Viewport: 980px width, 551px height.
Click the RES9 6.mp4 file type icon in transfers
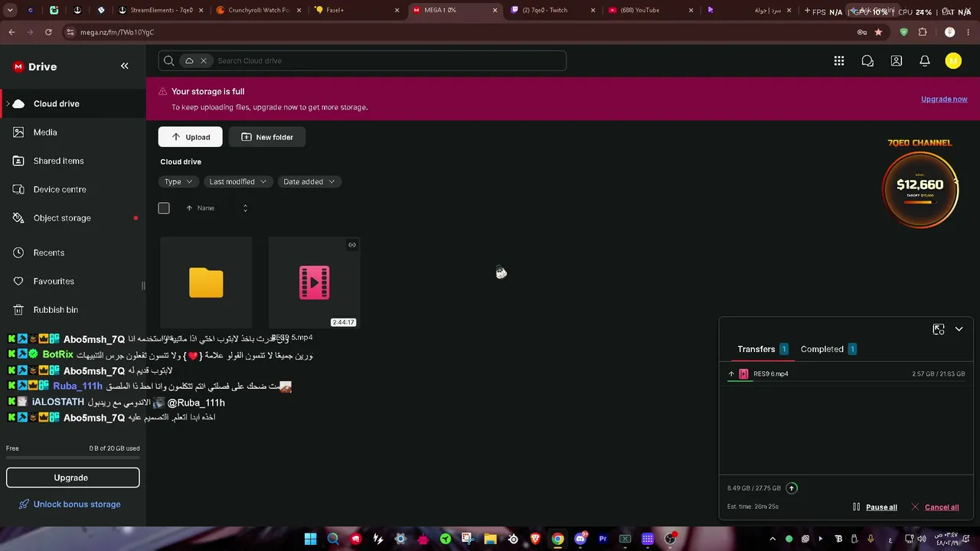click(x=743, y=374)
